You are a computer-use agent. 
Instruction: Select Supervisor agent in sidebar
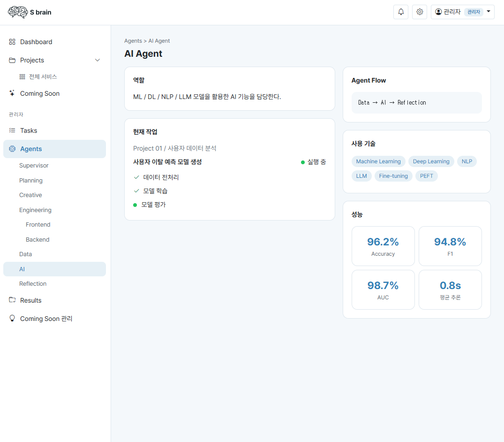pos(34,165)
